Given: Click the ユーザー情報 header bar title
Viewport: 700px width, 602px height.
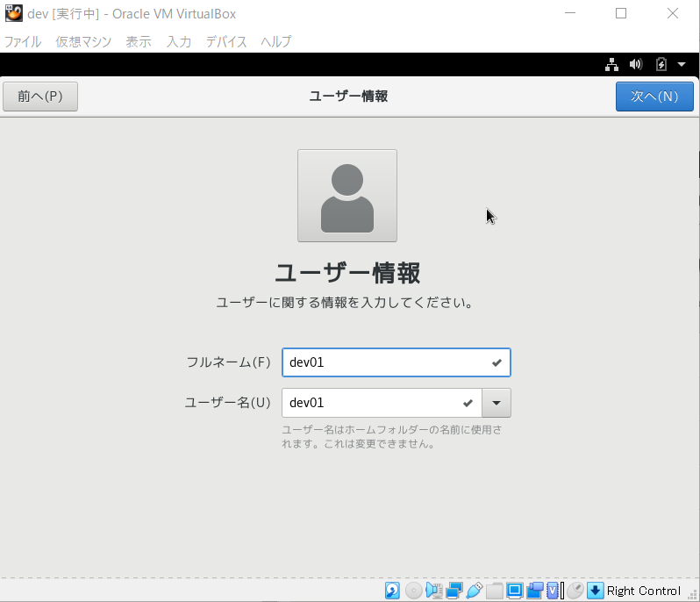Looking at the screenshot, I should coord(348,96).
